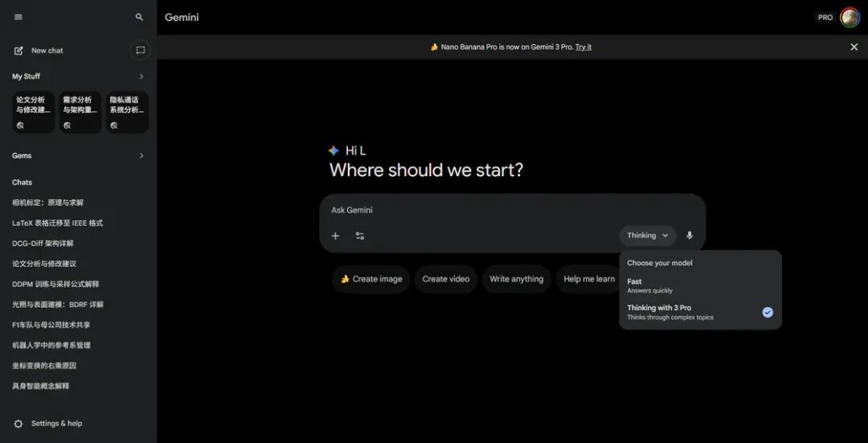The width and height of the screenshot is (868, 443).
Task: Open the account profile avatar
Action: tap(850, 17)
